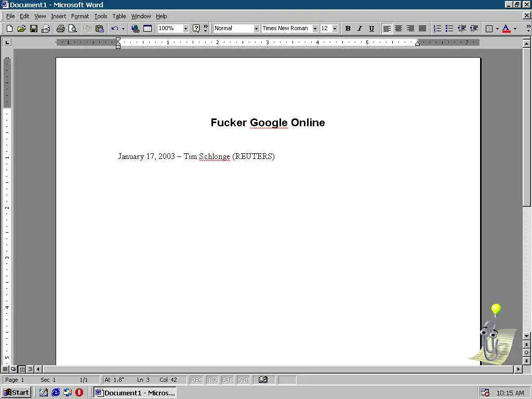The width and height of the screenshot is (532, 399).
Task: Switch to Normal View button
Action: click(5, 369)
